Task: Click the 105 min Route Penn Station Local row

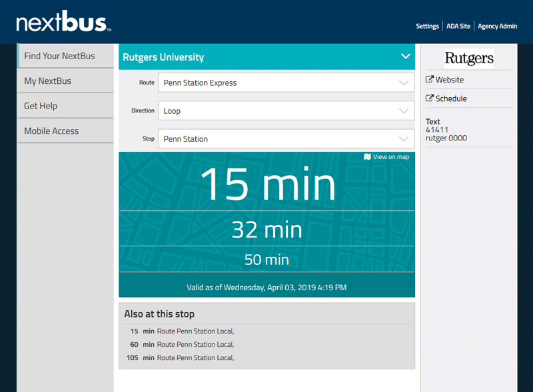Action: click(x=180, y=357)
